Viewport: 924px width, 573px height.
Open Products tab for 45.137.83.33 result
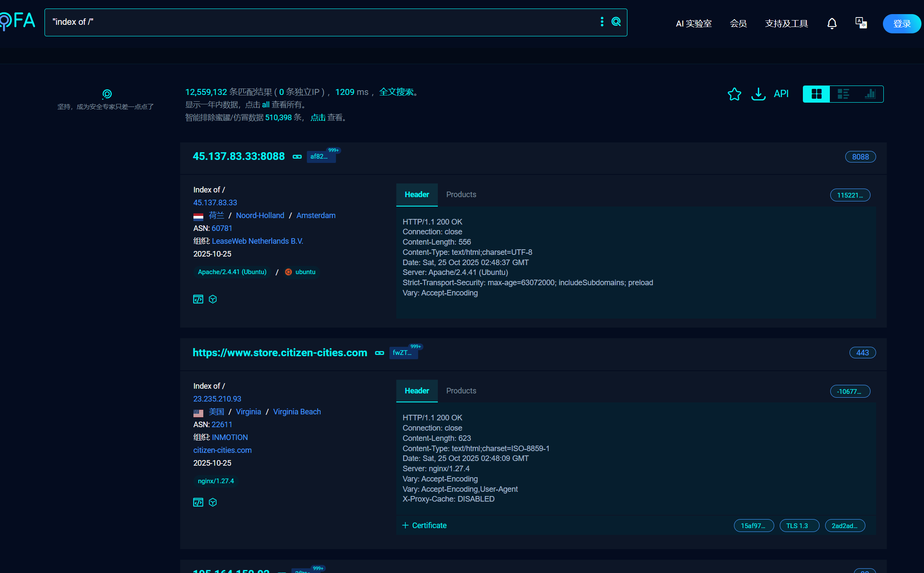click(461, 195)
